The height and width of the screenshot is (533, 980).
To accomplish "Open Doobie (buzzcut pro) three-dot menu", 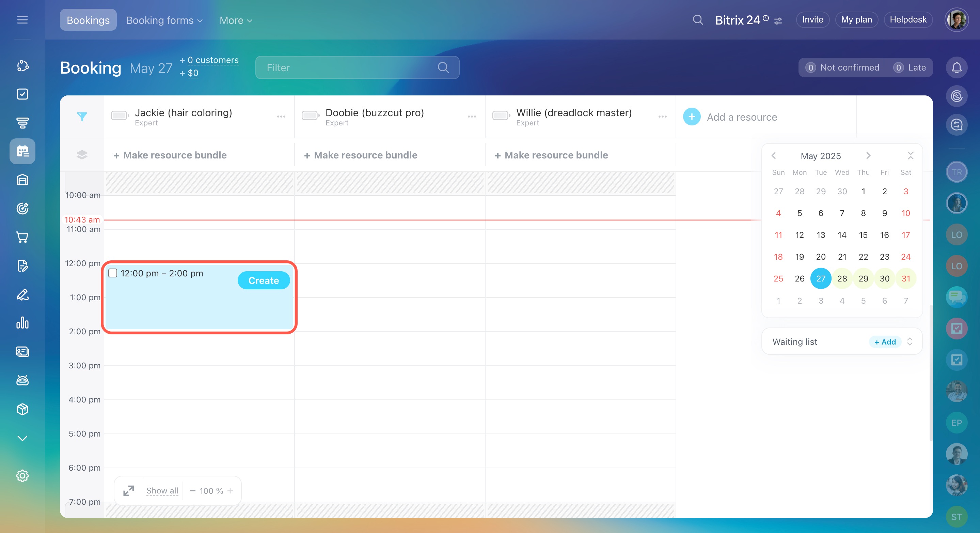I will click(472, 117).
